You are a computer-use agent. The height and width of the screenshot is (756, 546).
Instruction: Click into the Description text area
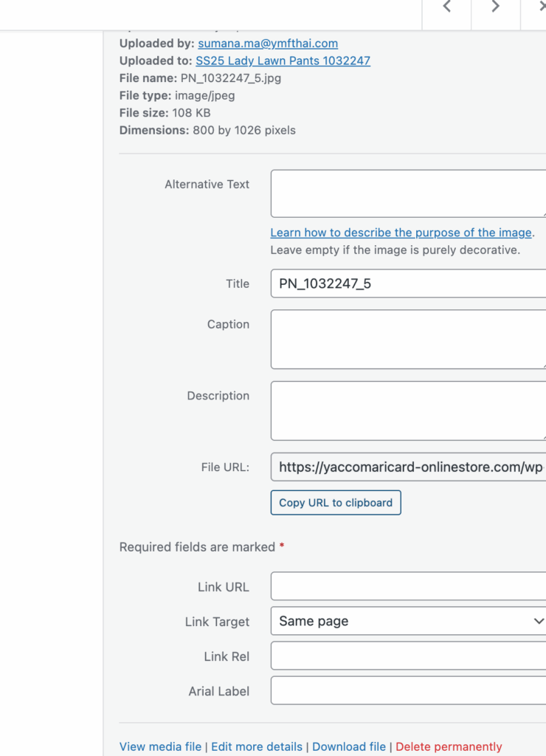tap(408, 410)
